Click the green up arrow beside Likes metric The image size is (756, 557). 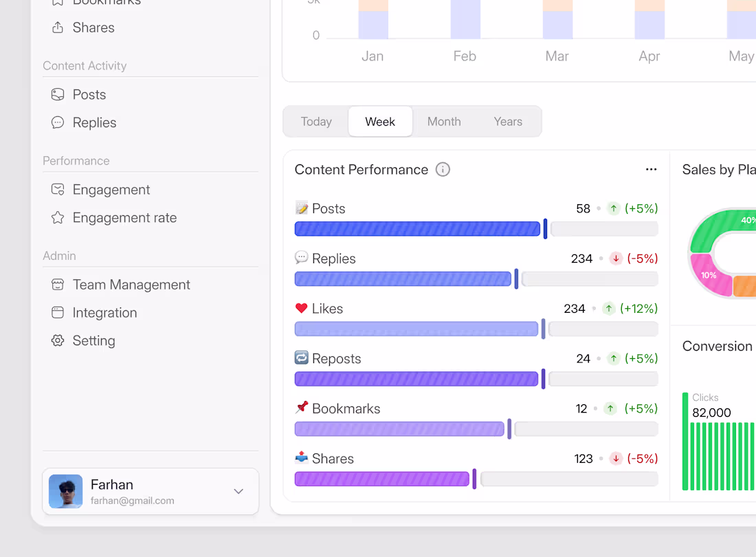(x=609, y=309)
